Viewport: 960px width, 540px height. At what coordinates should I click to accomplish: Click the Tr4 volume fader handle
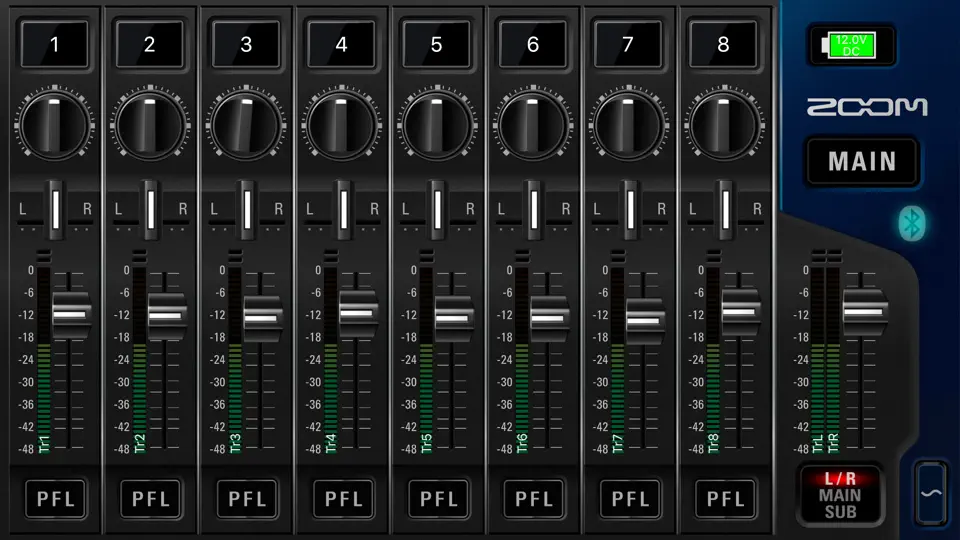tap(358, 313)
